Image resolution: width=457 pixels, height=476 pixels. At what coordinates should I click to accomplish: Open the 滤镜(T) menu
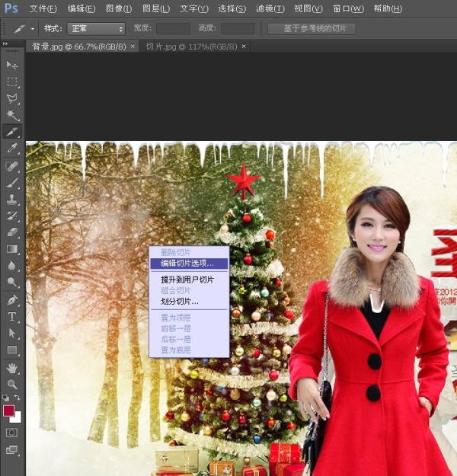pyautogui.click(x=270, y=8)
